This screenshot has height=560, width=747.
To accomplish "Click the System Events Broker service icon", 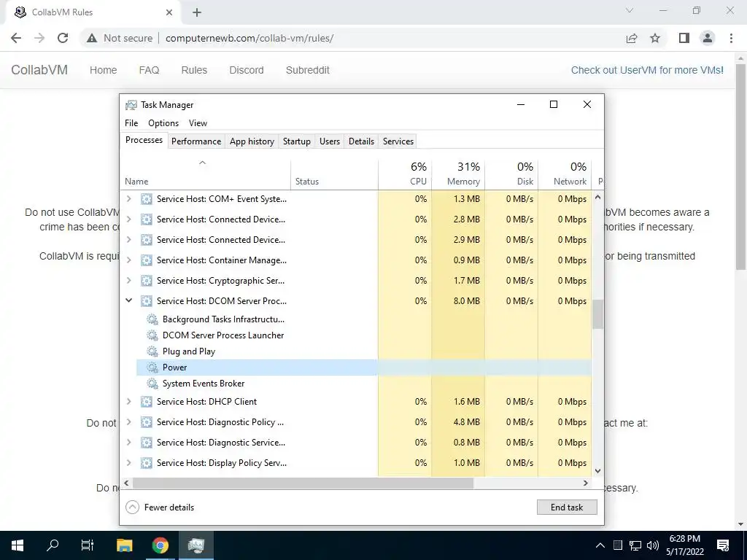I will click(x=152, y=384).
